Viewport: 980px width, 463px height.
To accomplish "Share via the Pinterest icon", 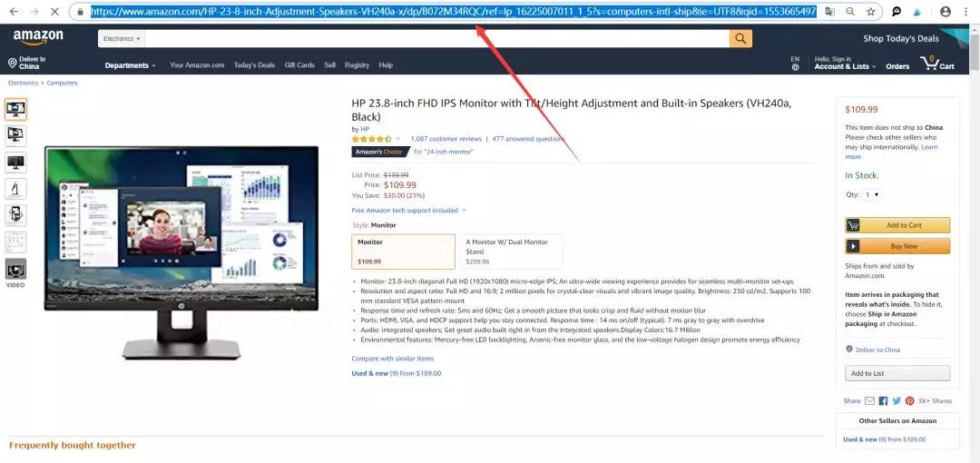I will [x=909, y=401].
